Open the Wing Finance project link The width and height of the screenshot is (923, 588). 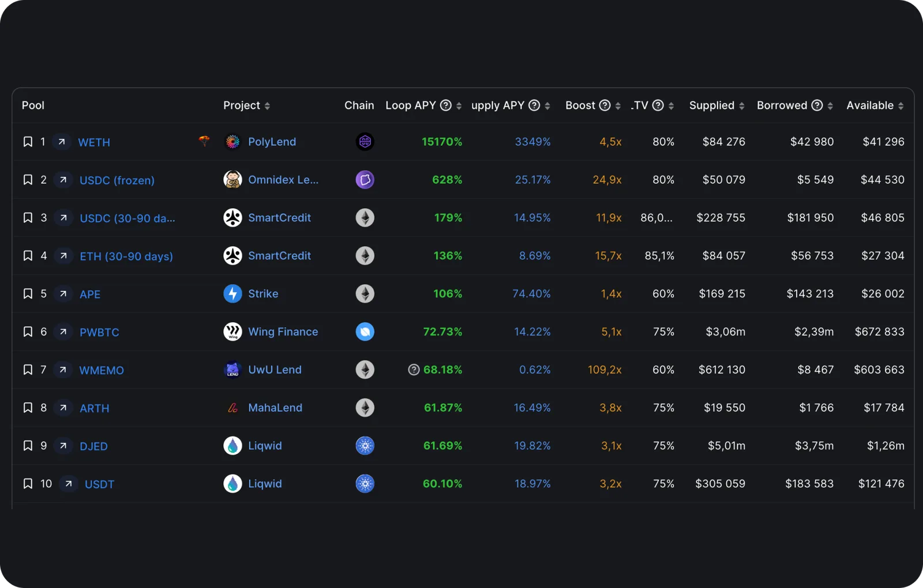click(283, 331)
